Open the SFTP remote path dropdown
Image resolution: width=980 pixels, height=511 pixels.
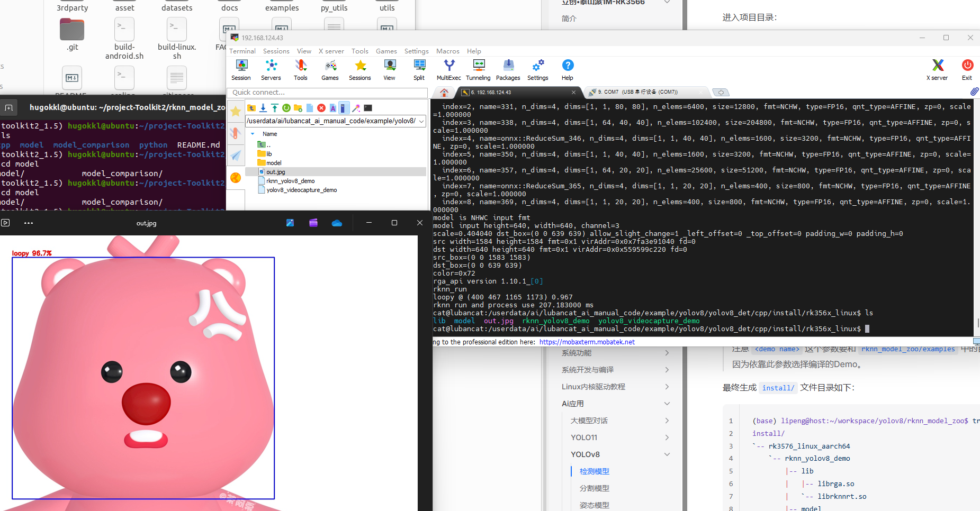pyautogui.click(x=422, y=121)
